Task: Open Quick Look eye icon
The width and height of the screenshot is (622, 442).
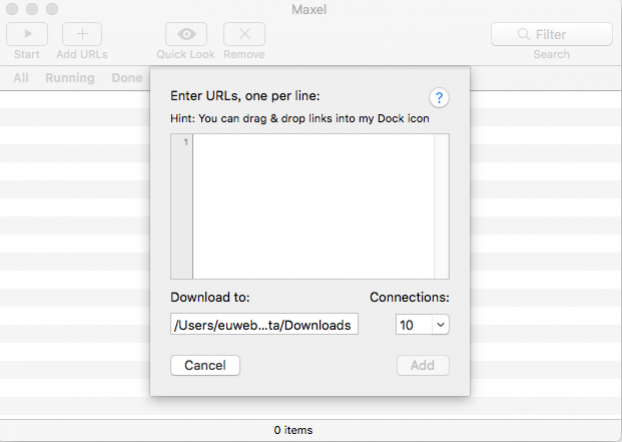Action: coord(186,34)
